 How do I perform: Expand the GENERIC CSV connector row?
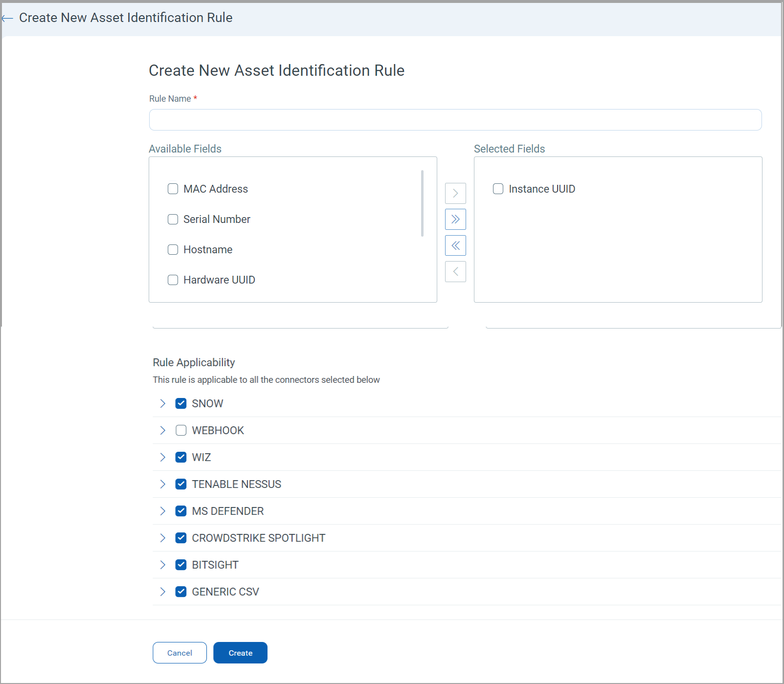point(163,592)
